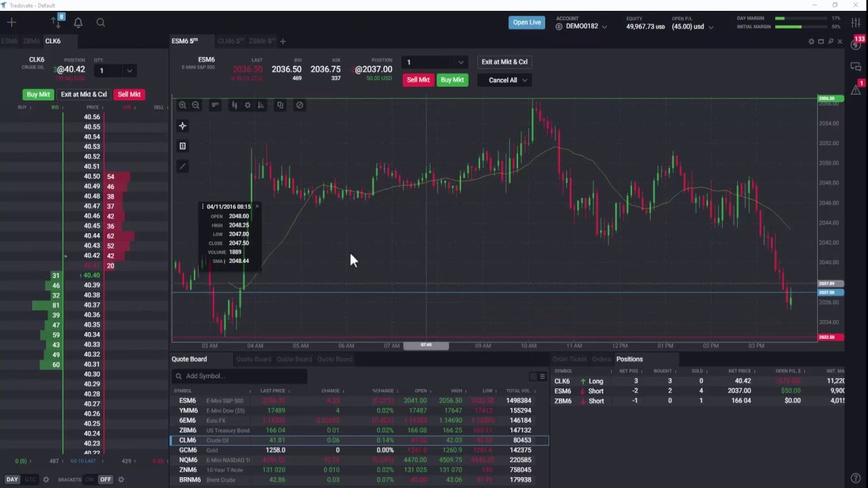Maximize the chart panel
Image resolution: width=868 pixels, height=488 pixels.
821,41
